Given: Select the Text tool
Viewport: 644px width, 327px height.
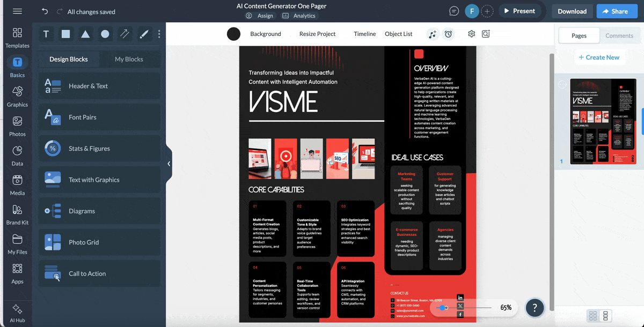Looking at the screenshot, I should point(46,34).
